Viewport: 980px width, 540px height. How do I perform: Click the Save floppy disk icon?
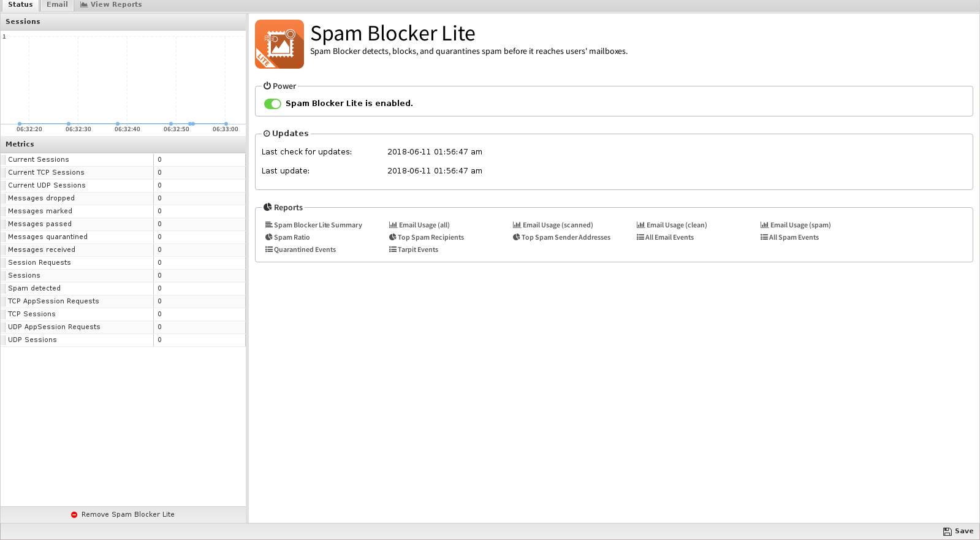pyautogui.click(x=948, y=531)
